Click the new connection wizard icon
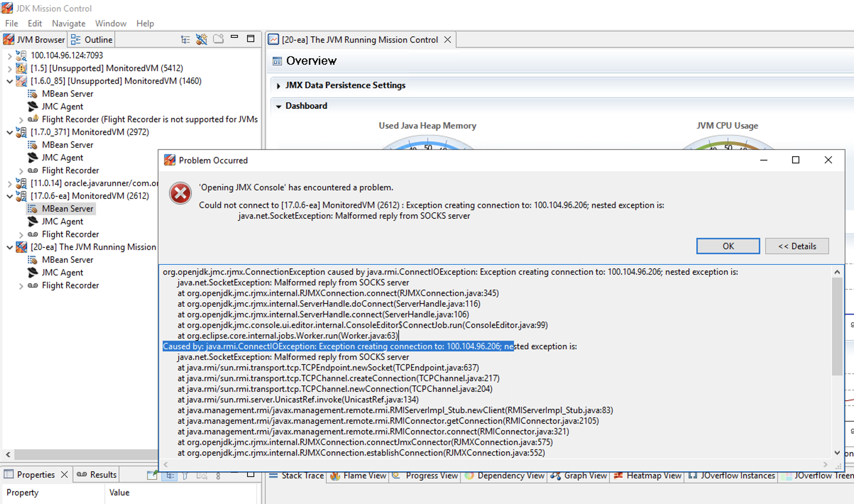 [201, 39]
